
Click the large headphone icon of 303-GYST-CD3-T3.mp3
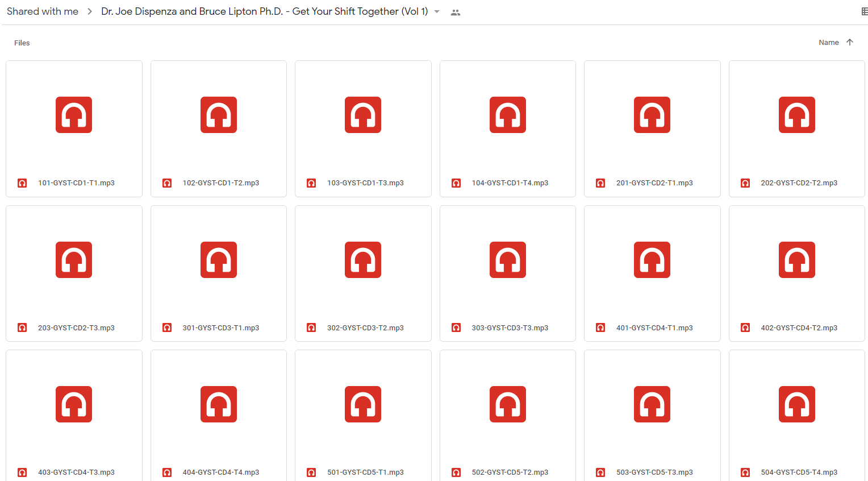(508, 260)
